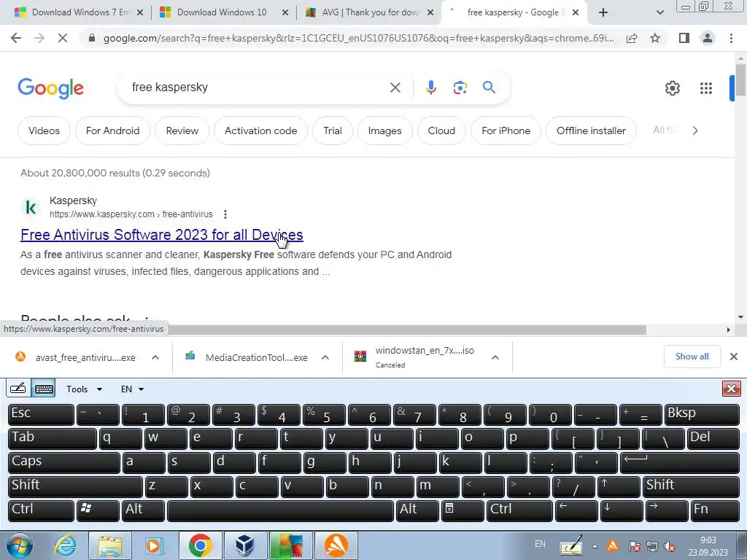
Task: Open Google quick settings gear
Action: tap(672, 88)
